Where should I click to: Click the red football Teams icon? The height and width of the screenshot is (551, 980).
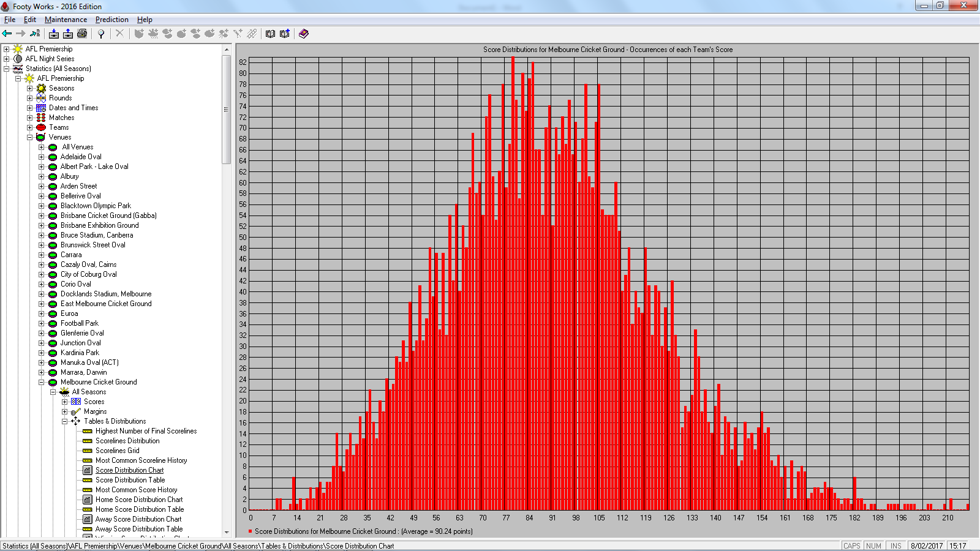(x=41, y=127)
